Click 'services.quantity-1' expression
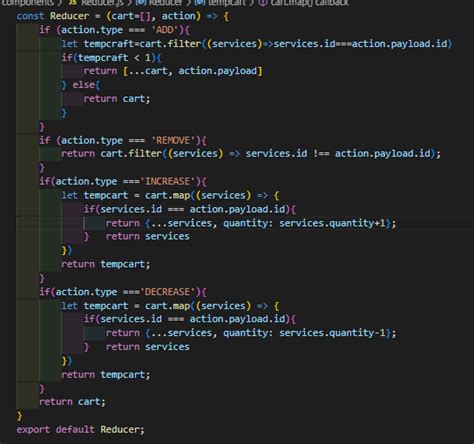 point(332,333)
